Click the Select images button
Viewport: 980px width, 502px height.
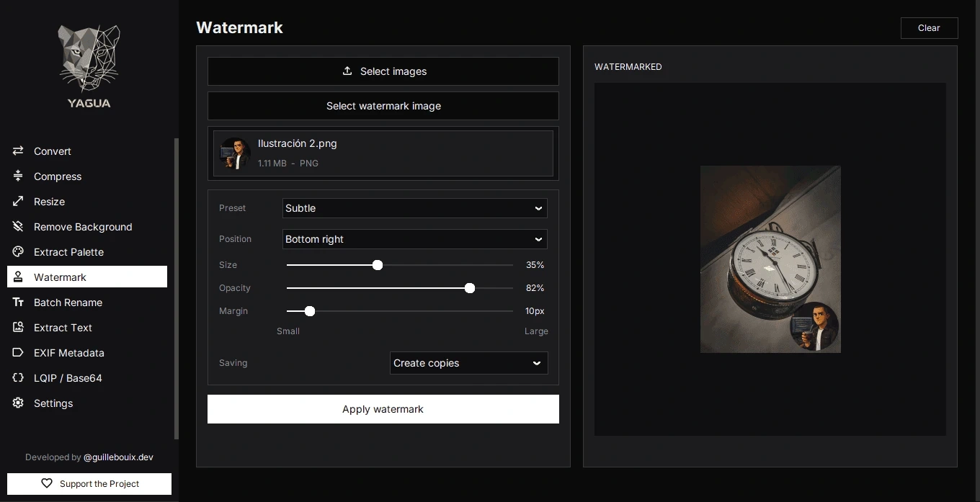click(383, 71)
